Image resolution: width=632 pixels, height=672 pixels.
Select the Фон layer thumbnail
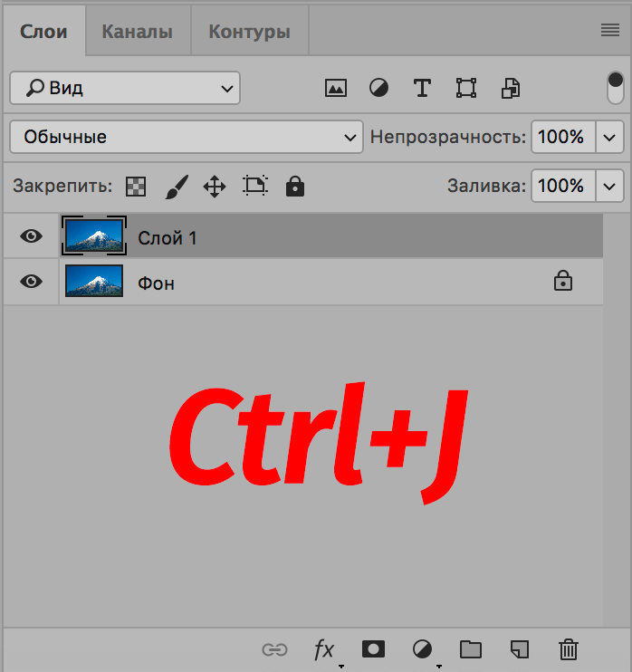point(94,282)
